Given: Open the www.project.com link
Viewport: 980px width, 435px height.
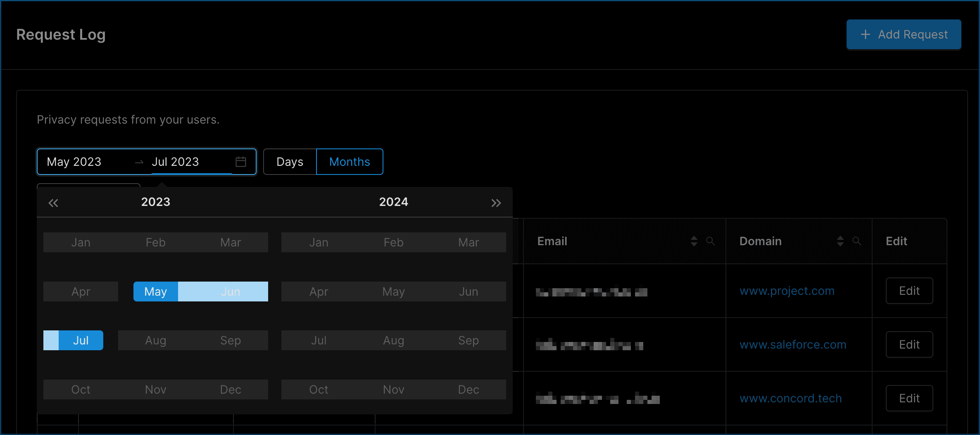Looking at the screenshot, I should point(787,291).
